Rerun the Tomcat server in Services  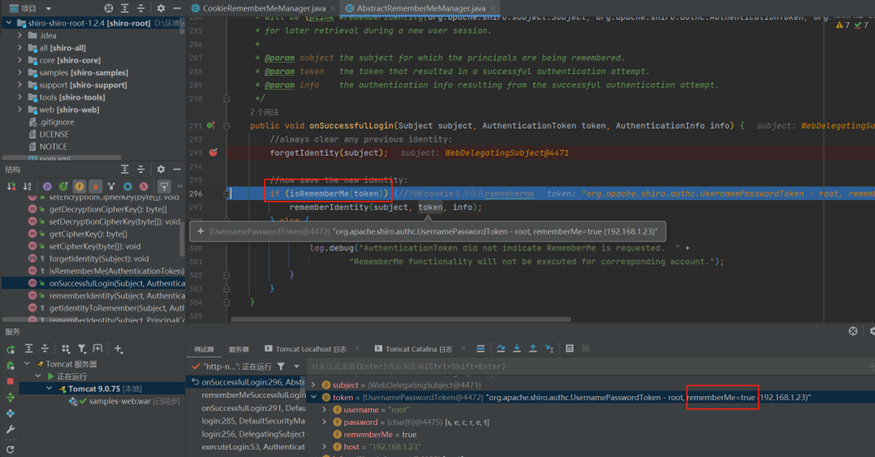coord(10,350)
